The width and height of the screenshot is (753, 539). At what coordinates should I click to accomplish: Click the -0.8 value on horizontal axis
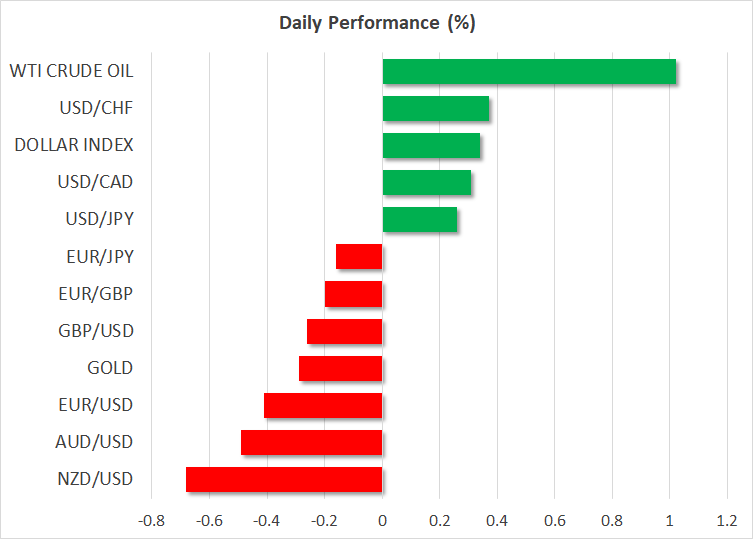pos(151,521)
